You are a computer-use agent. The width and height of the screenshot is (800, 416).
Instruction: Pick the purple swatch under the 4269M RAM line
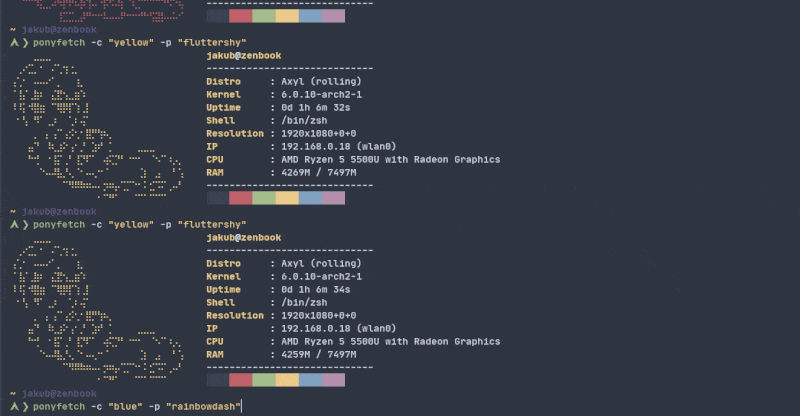tap(334, 198)
